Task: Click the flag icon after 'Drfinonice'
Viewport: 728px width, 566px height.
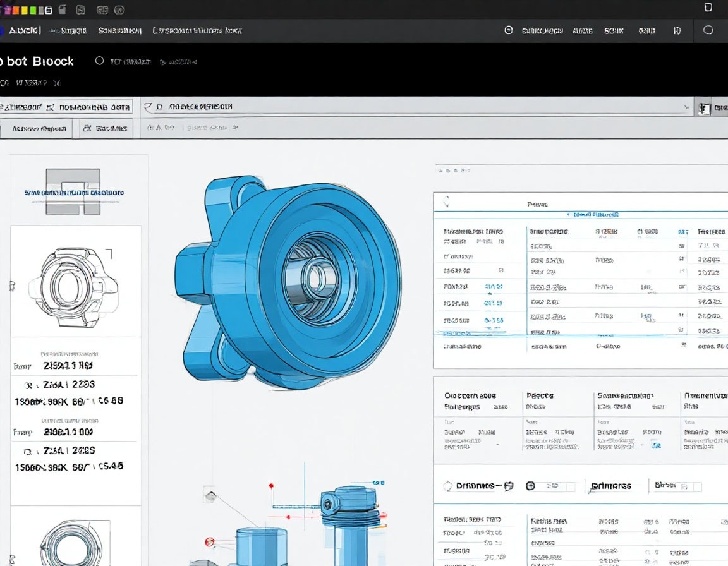Action: coord(509,486)
